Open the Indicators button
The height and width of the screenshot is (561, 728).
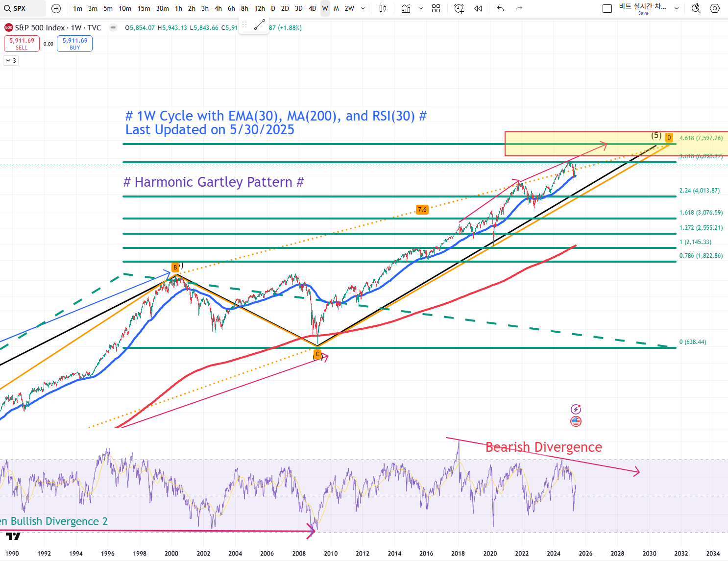[x=406, y=8]
